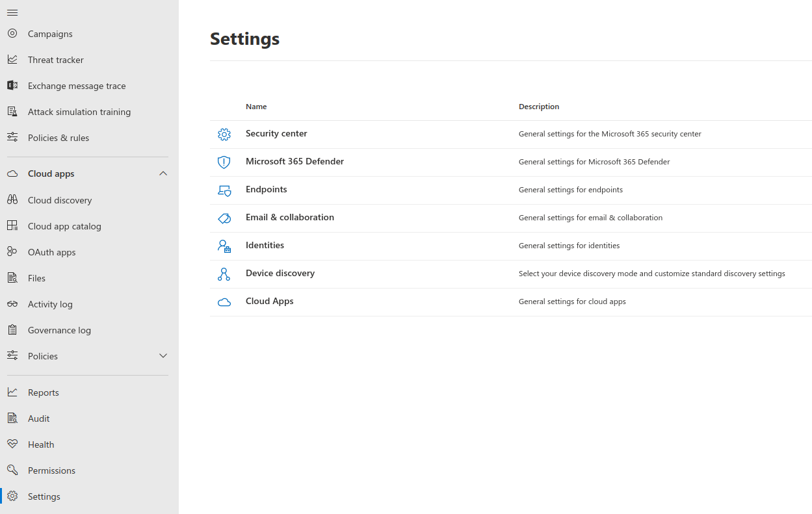This screenshot has height=514, width=812.
Task: Click the Exchange message trace icon
Action: click(12, 86)
